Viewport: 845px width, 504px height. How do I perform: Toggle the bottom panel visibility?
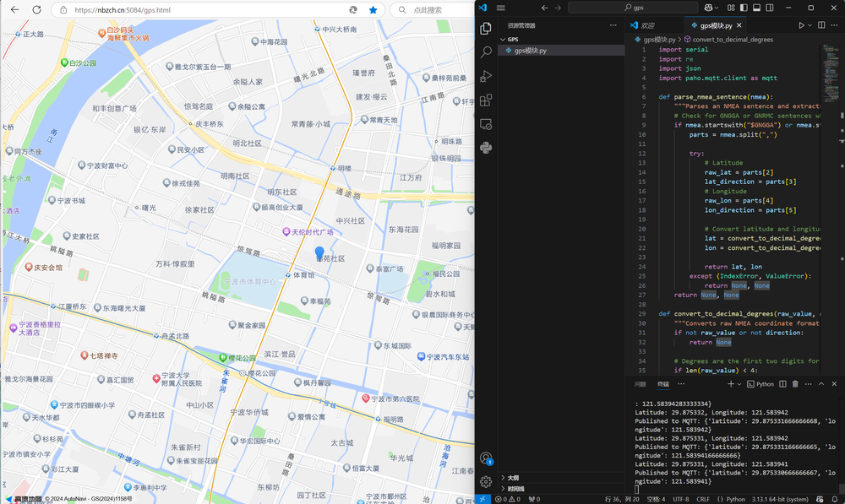pyautogui.click(x=756, y=8)
